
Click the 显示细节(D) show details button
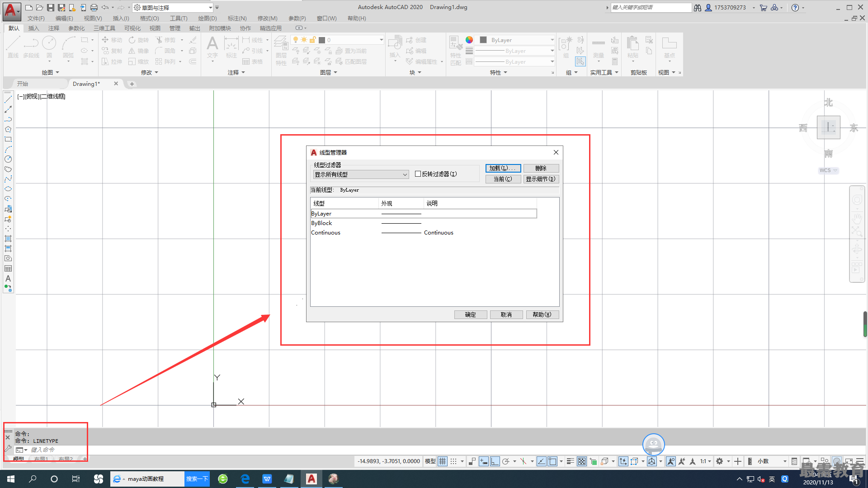(x=541, y=179)
